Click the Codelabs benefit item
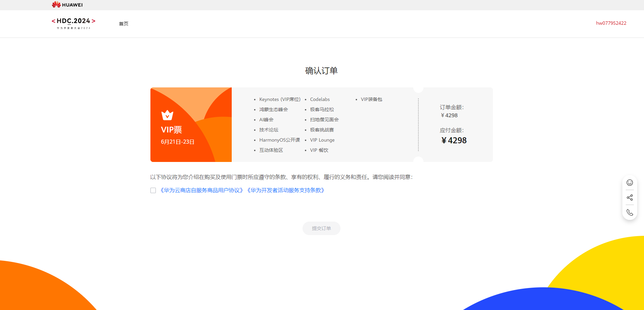The width and height of the screenshot is (644, 310). click(x=320, y=99)
